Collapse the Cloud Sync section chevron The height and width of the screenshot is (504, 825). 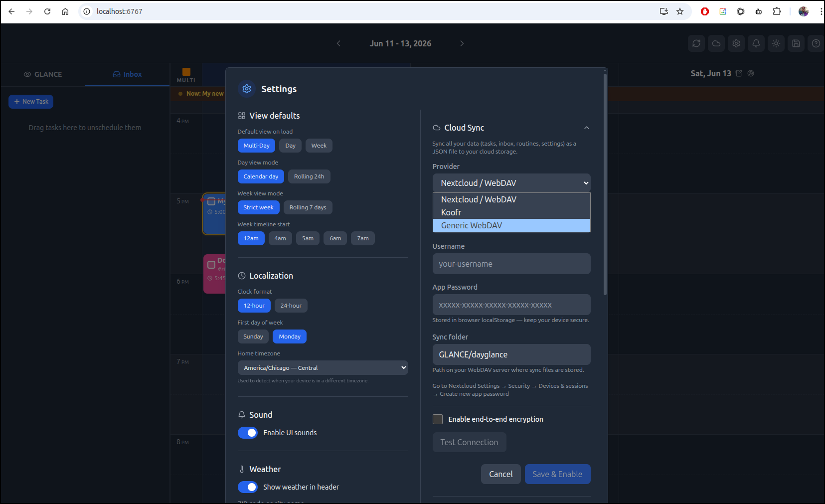pyautogui.click(x=587, y=128)
